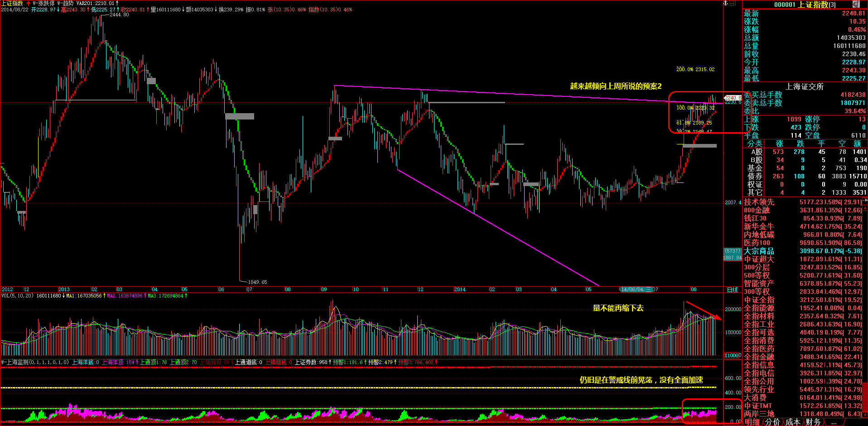Select 大宗商品 index row

pyautogui.click(x=759, y=251)
